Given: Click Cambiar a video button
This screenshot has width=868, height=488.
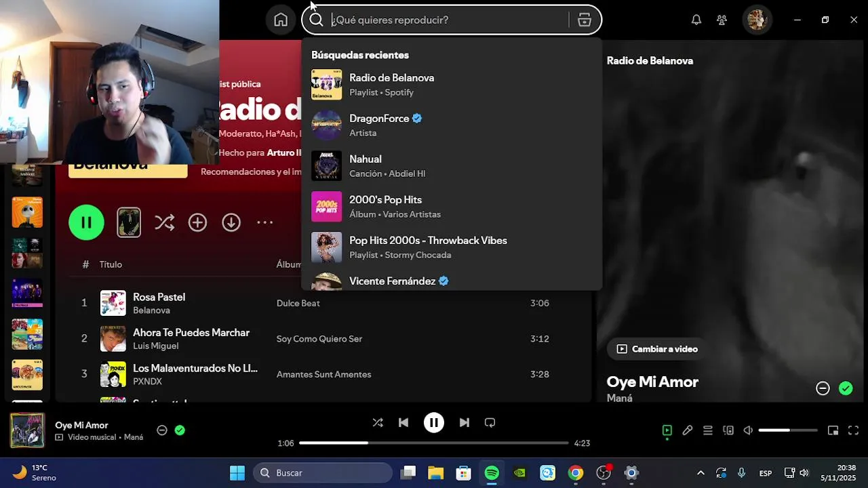Looking at the screenshot, I should (x=657, y=349).
